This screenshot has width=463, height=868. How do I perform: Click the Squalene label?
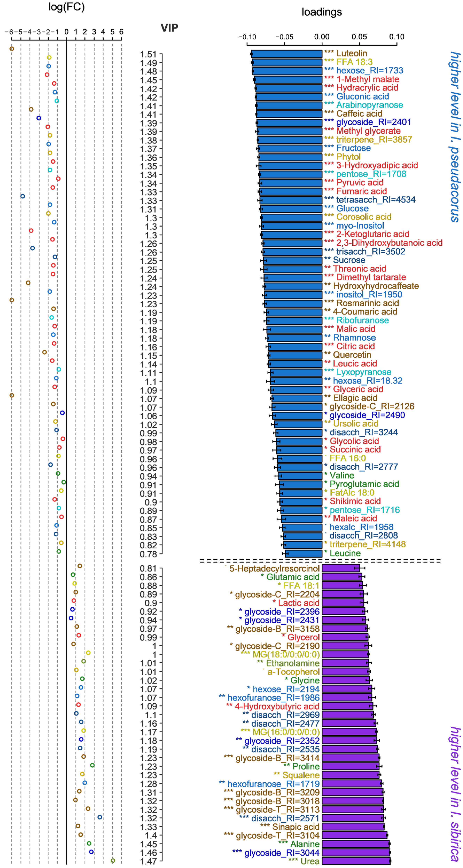(x=301, y=775)
